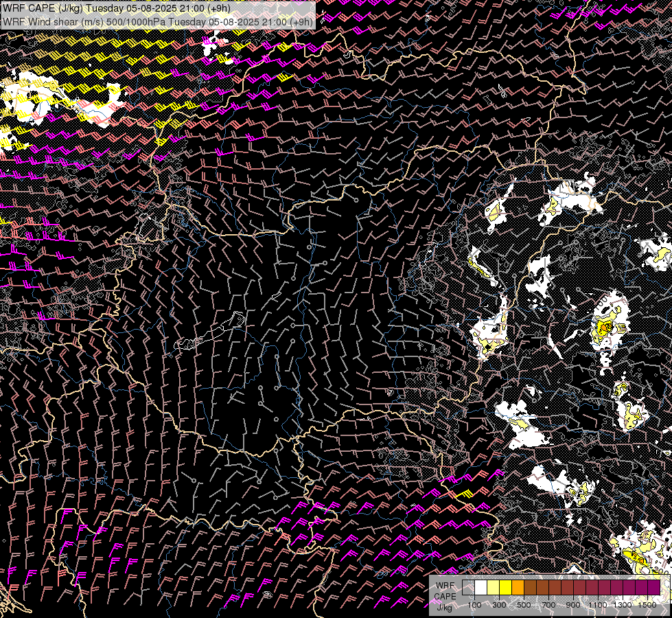Pick the pale yellow 200–300 legend swatch

coord(494,588)
